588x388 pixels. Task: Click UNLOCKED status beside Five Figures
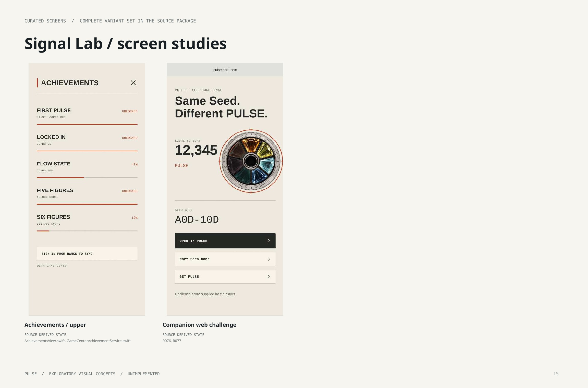130,191
